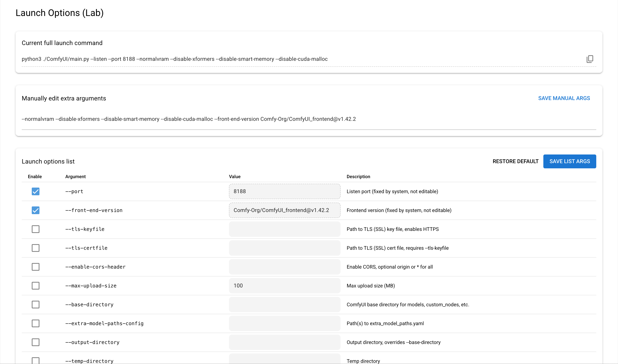Screen dimensions: 618x364
Task: Click the --output-directory value field
Action: tap(285, 342)
